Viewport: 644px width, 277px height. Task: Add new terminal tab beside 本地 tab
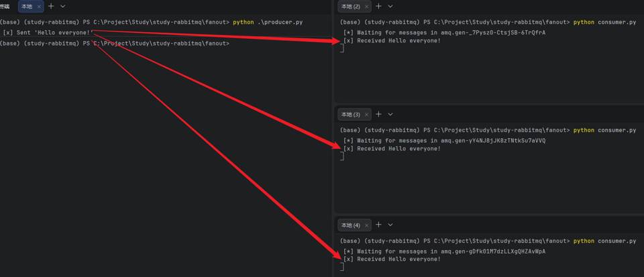click(51, 6)
